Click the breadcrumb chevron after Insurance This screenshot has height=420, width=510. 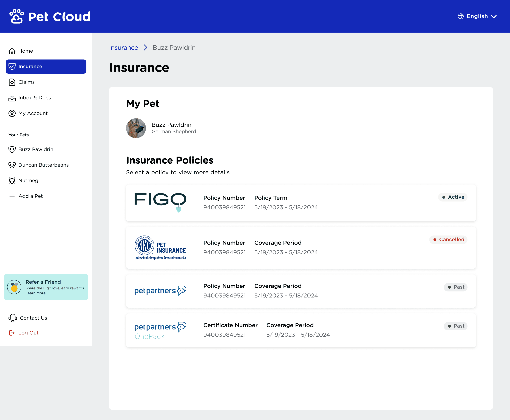pyautogui.click(x=145, y=48)
